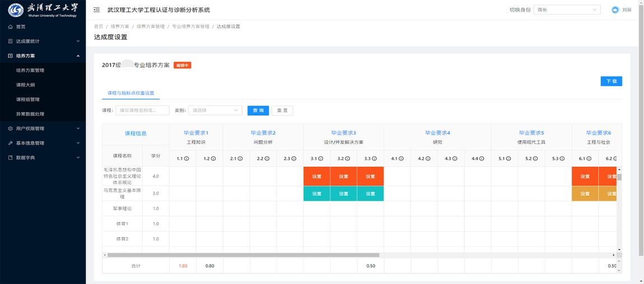Expand the 基本信息管理 sidebar menu
The width and height of the screenshot is (644, 284).
point(43,143)
